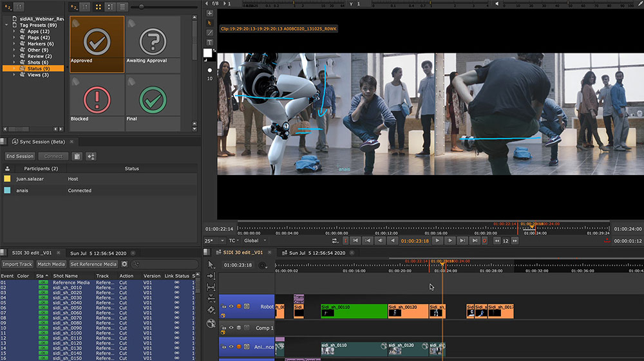The height and width of the screenshot is (361, 644).
Task: Expand the Flags (42) tag folder
Action: click(14, 38)
